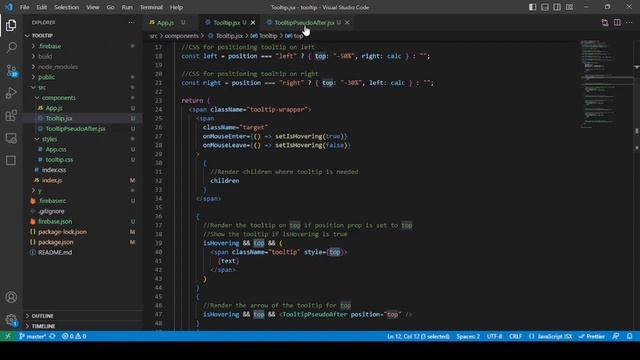Open Source Control view icon
Viewport: 640px width, 360px height.
pyautogui.click(x=11, y=71)
